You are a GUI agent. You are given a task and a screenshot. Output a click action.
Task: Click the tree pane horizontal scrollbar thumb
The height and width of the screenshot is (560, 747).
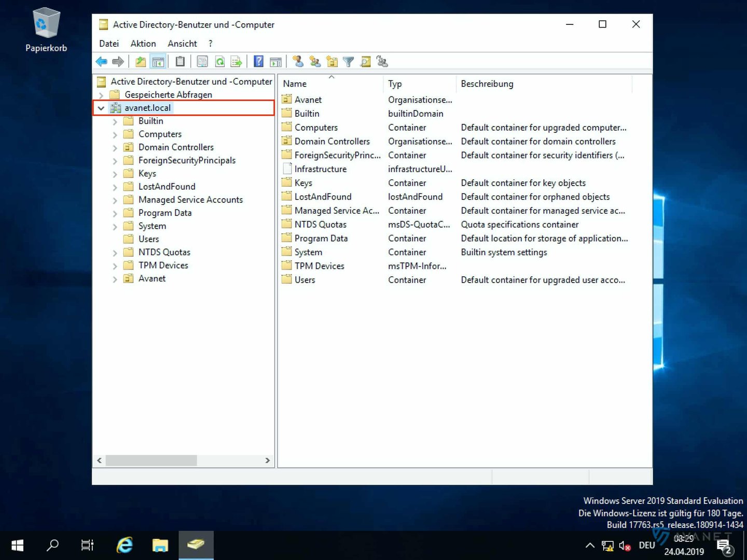[151, 460]
